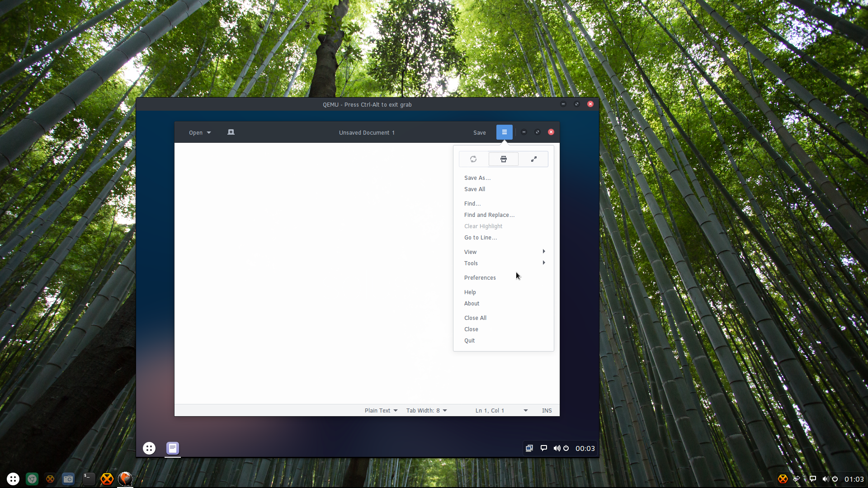Click the host notifications speech bubble icon
Screen dimensions: 868x488
pyautogui.click(x=812, y=479)
